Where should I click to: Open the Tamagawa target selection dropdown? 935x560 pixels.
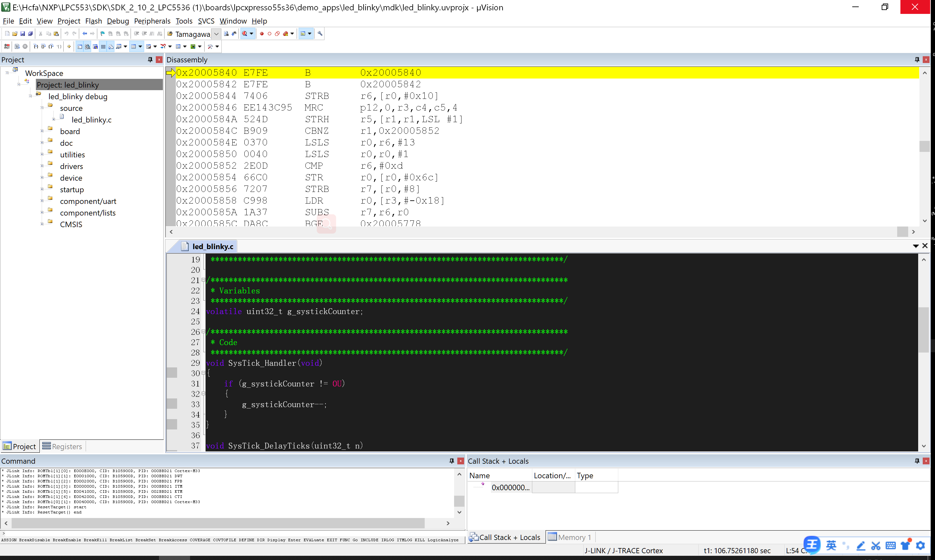[x=216, y=34]
